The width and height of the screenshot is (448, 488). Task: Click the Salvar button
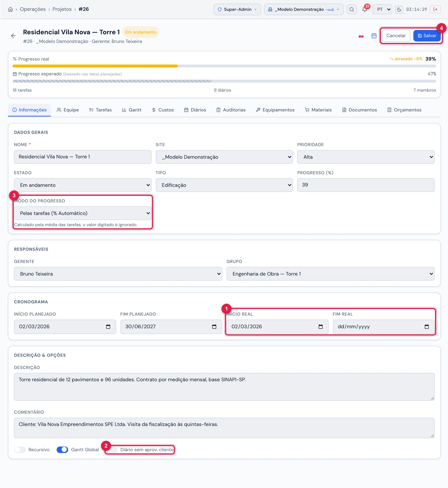click(427, 36)
